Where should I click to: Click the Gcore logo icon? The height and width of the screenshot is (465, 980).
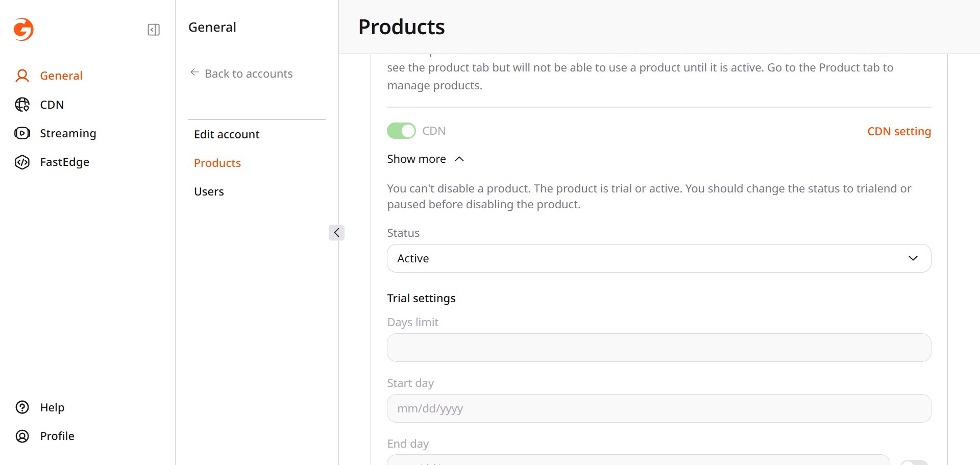[x=23, y=29]
